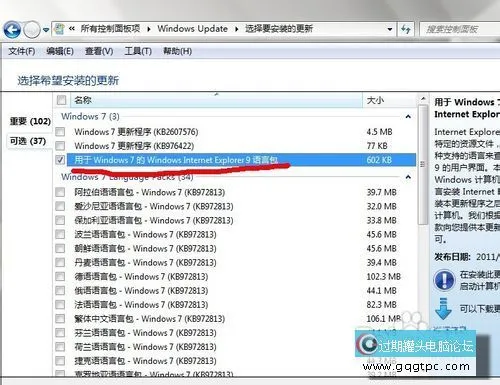Open the 编辑(E) menu
Image resolution: width=500 pixels, height=385 pixels.
pyautogui.click(x=60, y=51)
